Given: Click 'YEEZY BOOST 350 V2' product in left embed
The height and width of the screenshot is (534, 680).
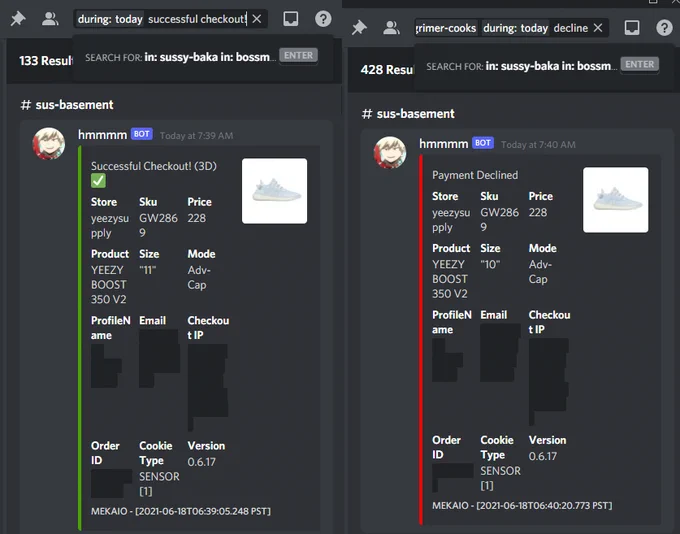Looking at the screenshot, I should coord(109,285).
